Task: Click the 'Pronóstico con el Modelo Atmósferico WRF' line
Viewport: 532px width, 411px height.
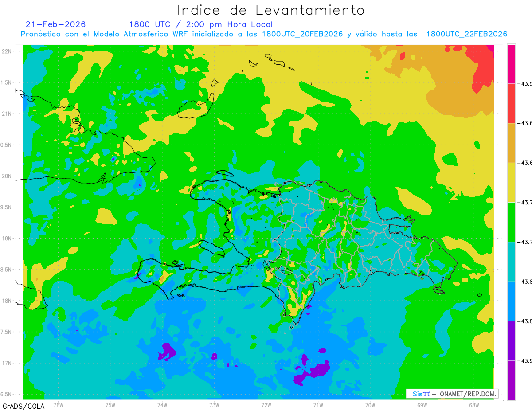Action: (264, 34)
